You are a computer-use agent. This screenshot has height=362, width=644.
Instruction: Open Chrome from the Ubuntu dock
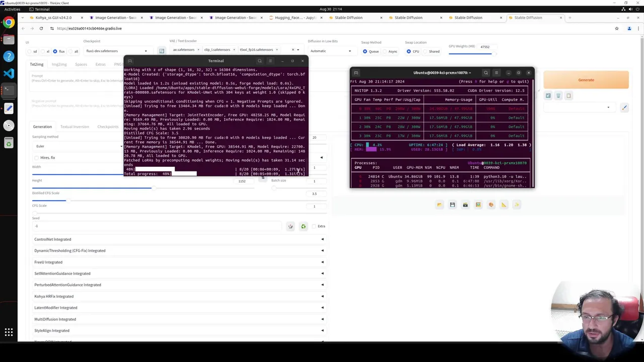(x=9, y=22)
